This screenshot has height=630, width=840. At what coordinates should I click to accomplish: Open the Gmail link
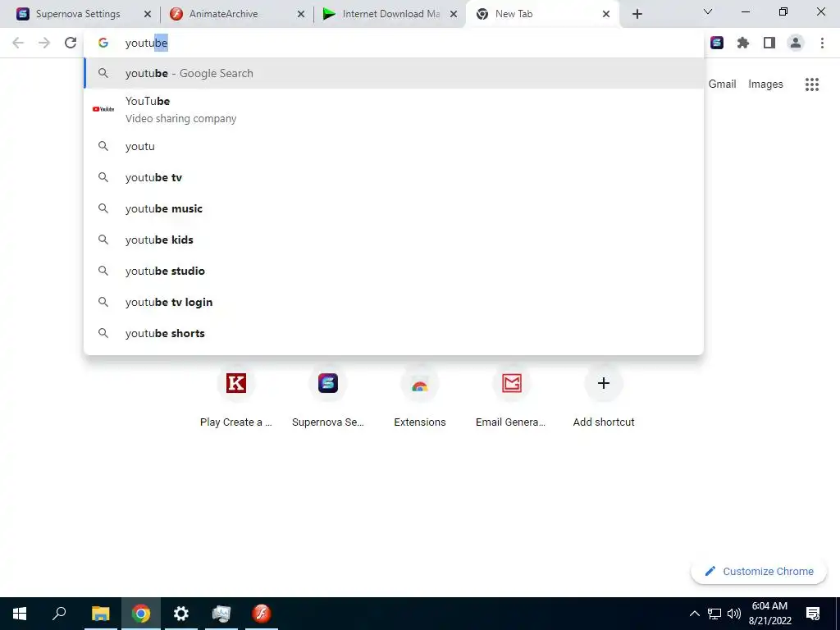tap(722, 84)
